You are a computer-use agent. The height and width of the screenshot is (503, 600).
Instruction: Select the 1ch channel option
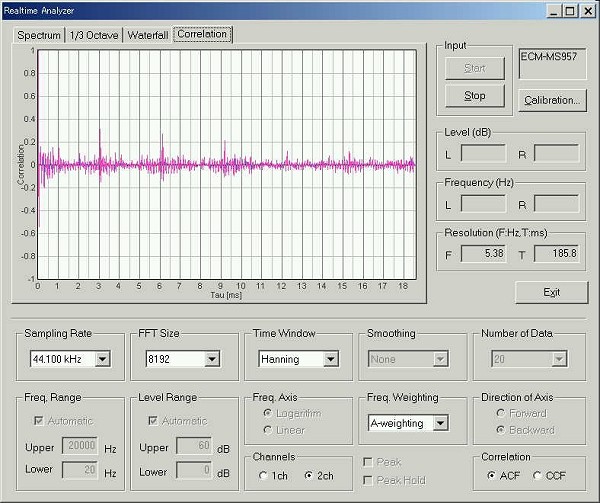264,475
